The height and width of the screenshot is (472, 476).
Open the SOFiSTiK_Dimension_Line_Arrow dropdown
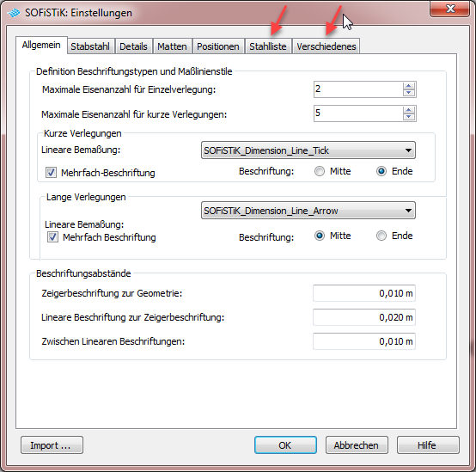click(308, 211)
